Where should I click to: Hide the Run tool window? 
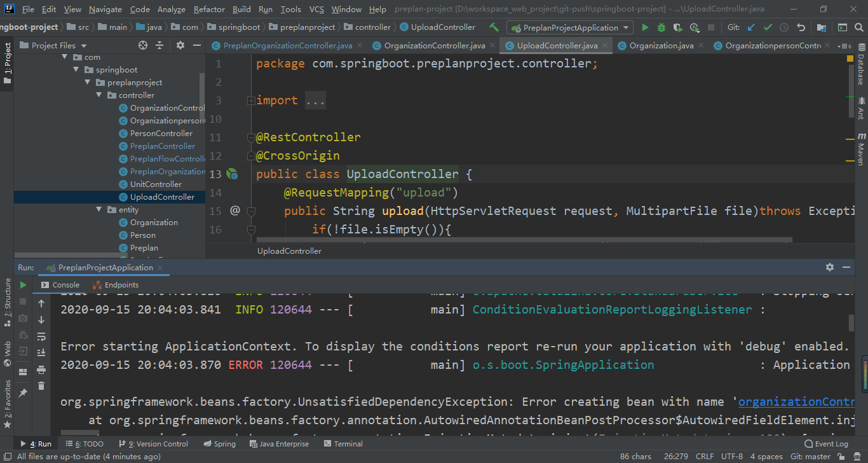pos(846,267)
